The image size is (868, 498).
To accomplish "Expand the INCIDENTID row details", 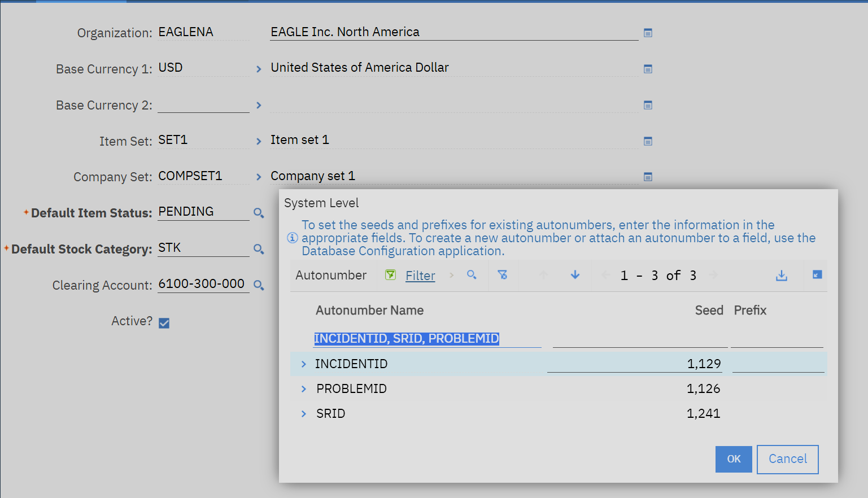I will pyautogui.click(x=304, y=364).
